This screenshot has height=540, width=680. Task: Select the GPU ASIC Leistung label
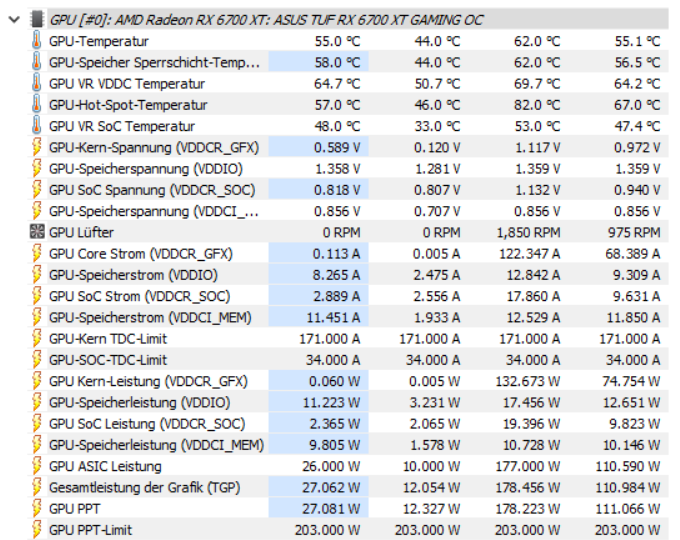(x=105, y=466)
